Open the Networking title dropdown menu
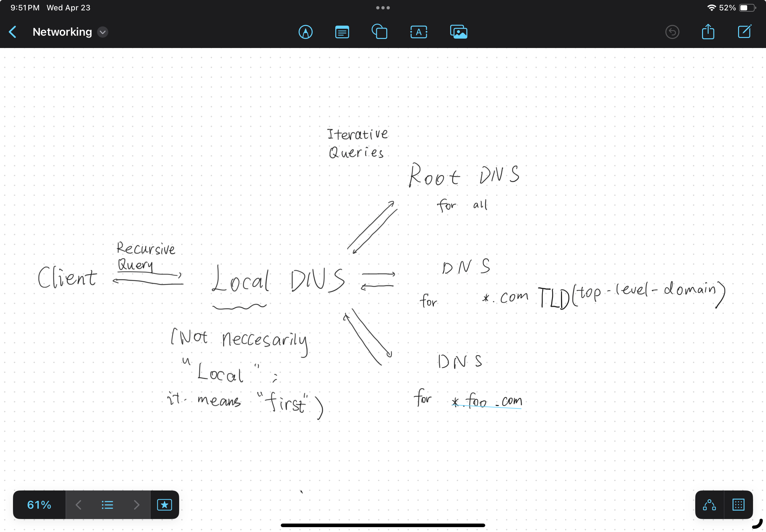The image size is (766, 532). click(102, 32)
